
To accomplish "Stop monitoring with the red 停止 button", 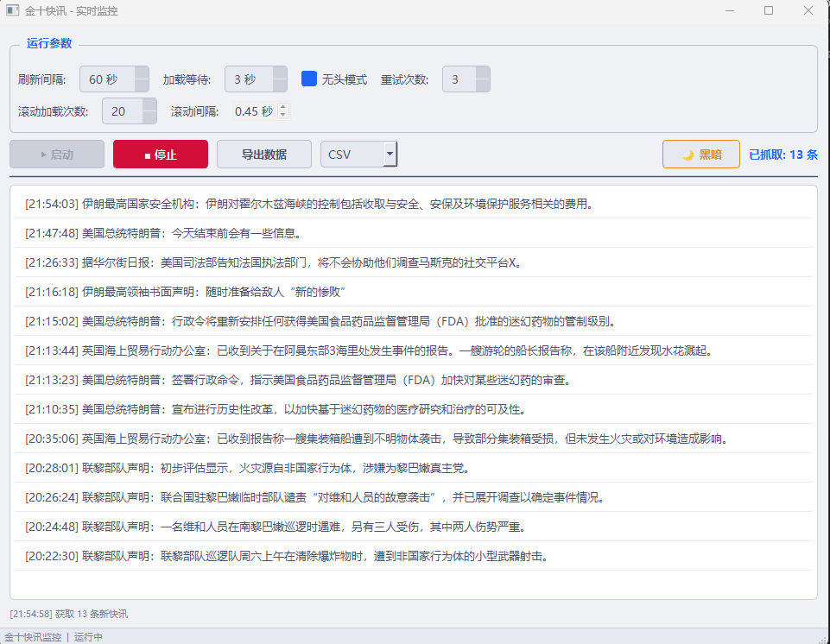I will [161, 155].
